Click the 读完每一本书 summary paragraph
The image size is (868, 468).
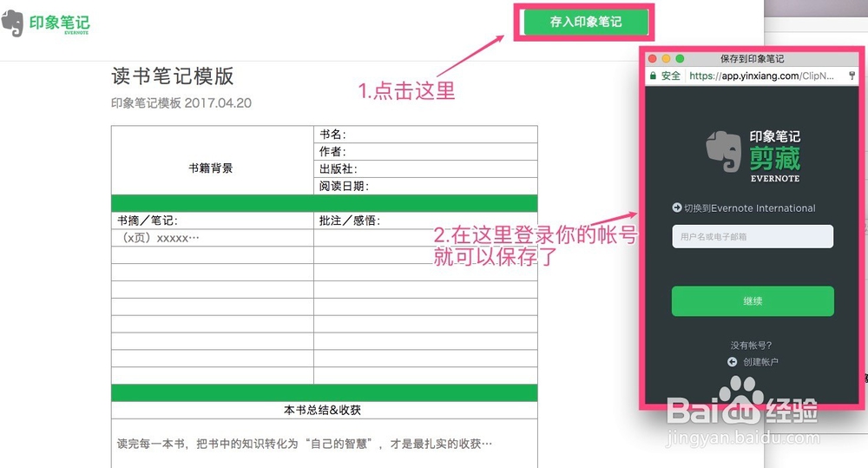(x=305, y=444)
